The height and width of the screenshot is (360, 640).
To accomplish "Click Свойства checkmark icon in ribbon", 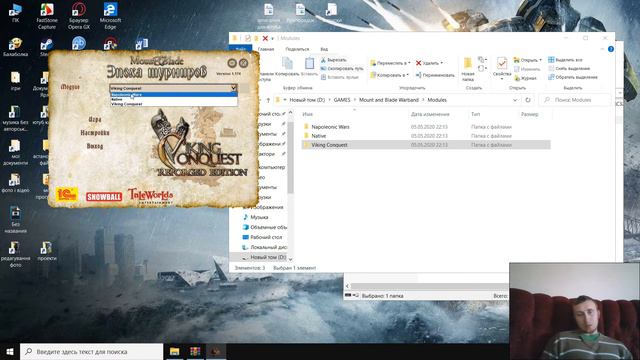I will pos(502,67).
